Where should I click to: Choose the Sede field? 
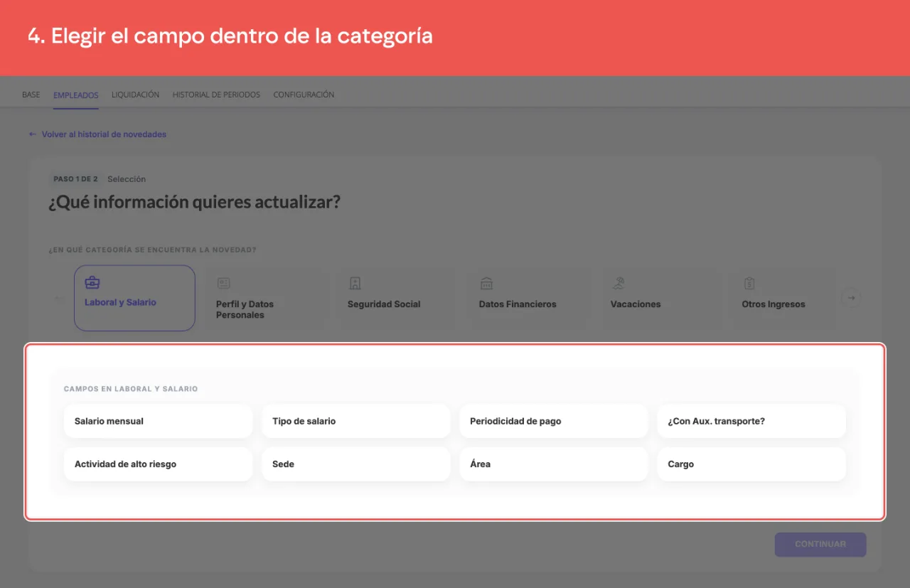pyautogui.click(x=355, y=464)
